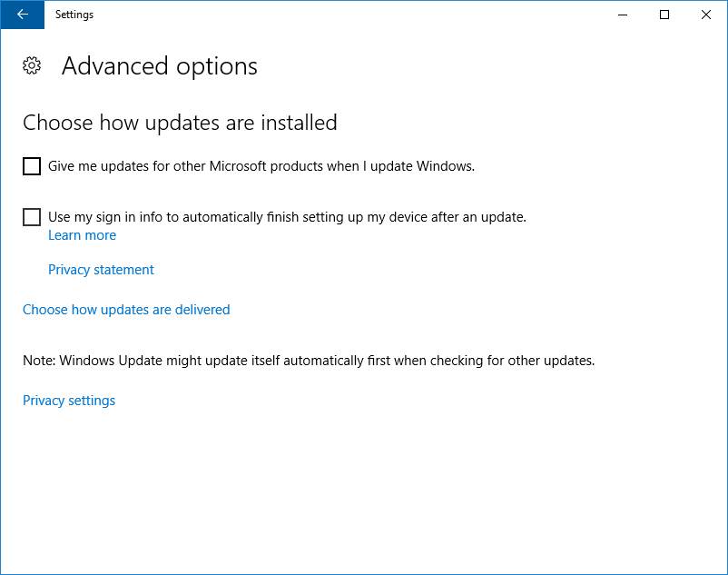Open the Privacy statement link
The image size is (728, 575).
click(101, 270)
